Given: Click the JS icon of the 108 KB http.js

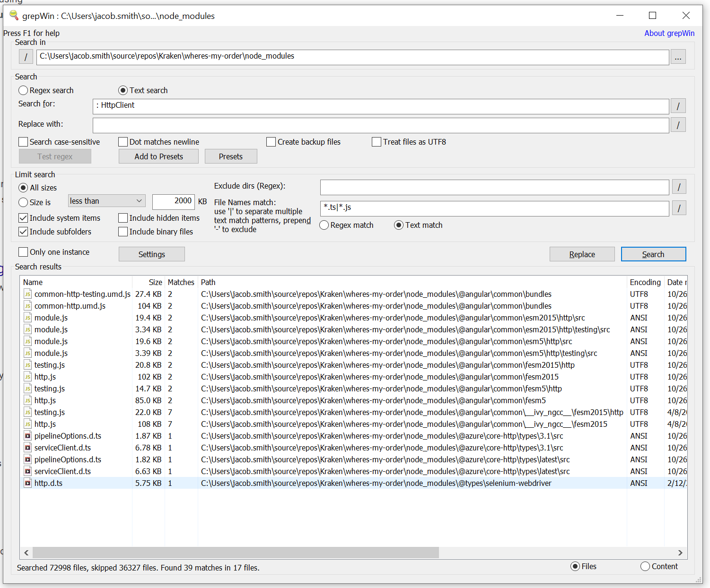Looking at the screenshot, I should tap(28, 424).
